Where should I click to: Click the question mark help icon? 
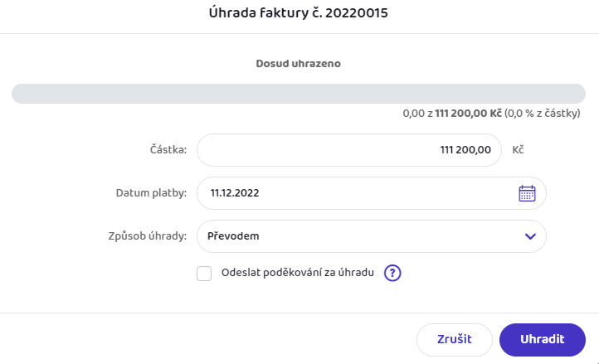pyautogui.click(x=392, y=273)
